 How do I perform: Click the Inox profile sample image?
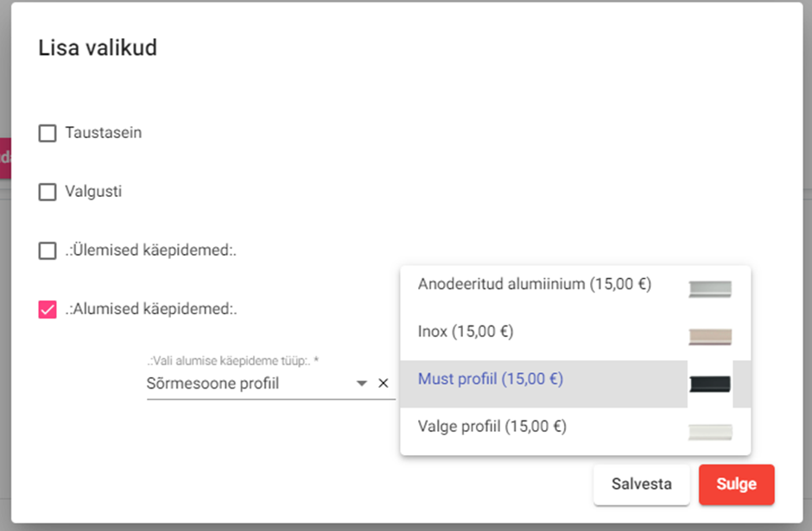710,337
